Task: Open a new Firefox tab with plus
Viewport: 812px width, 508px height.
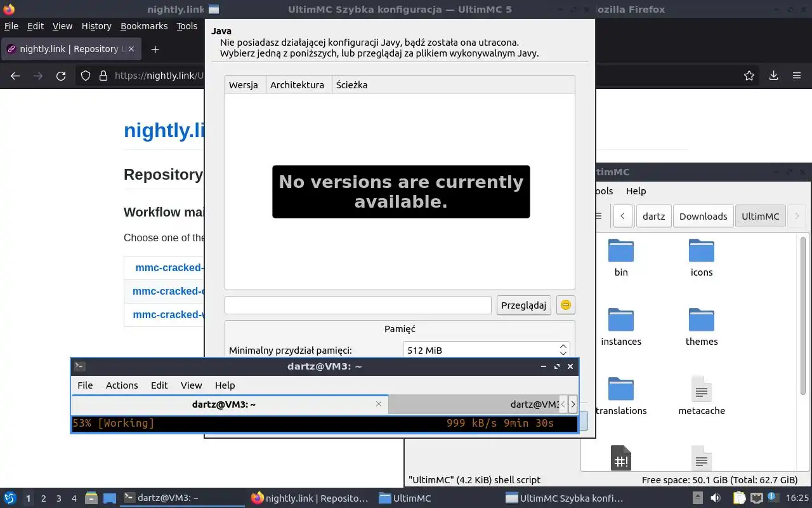Action: [155, 49]
